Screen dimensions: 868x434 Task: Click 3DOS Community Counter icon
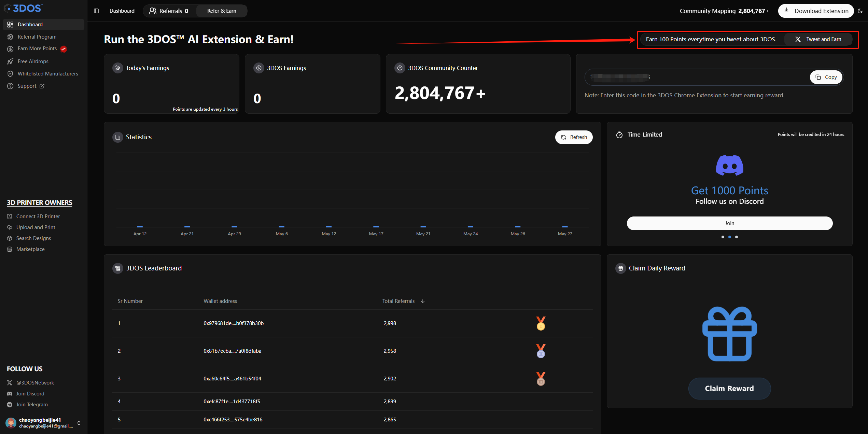(400, 68)
